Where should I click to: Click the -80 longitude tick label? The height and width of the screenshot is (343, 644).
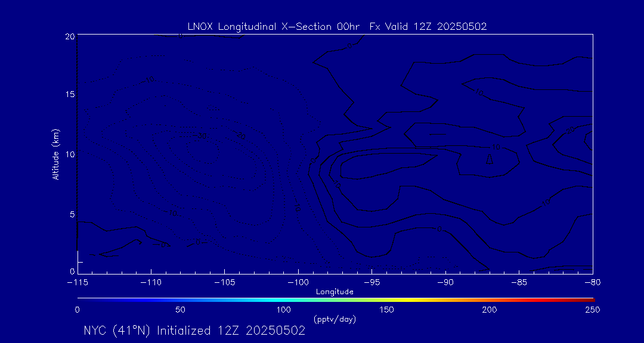point(593,283)
